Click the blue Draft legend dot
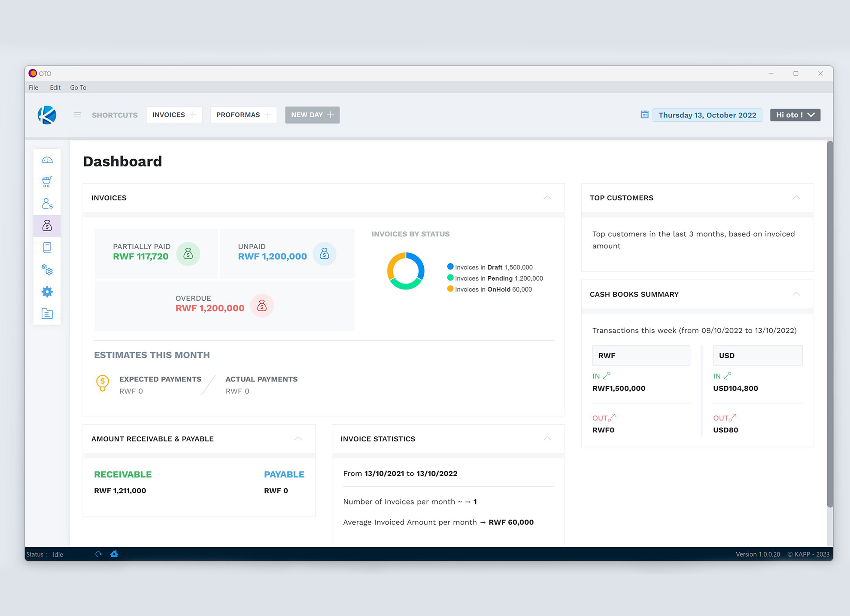The width and height of the screenshot is (850, 616). [x=450, y=267]
